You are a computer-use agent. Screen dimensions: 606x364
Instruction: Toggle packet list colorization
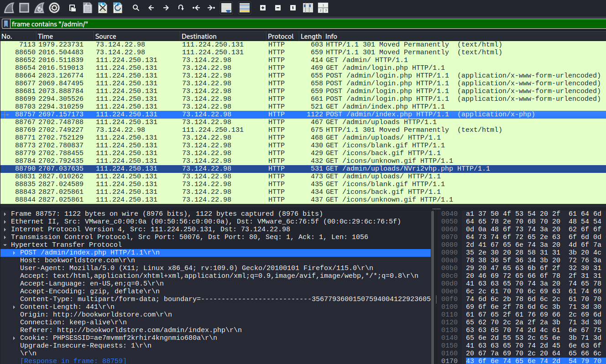244,8
